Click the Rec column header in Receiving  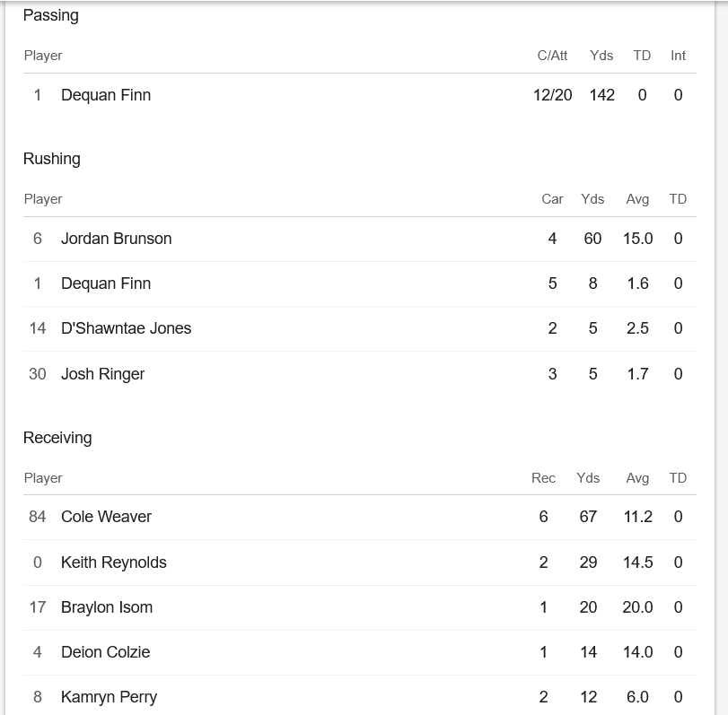(x=543, y=478)
